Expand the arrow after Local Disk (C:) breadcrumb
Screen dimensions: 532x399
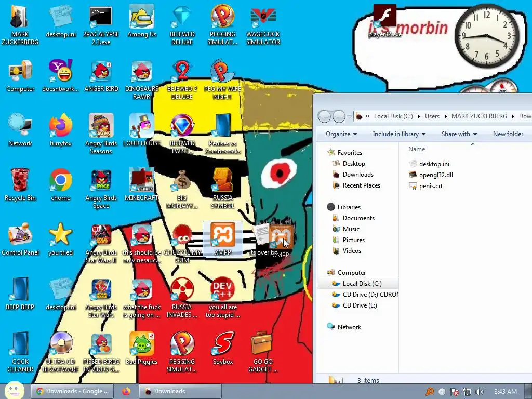click(x=419, y=116)
